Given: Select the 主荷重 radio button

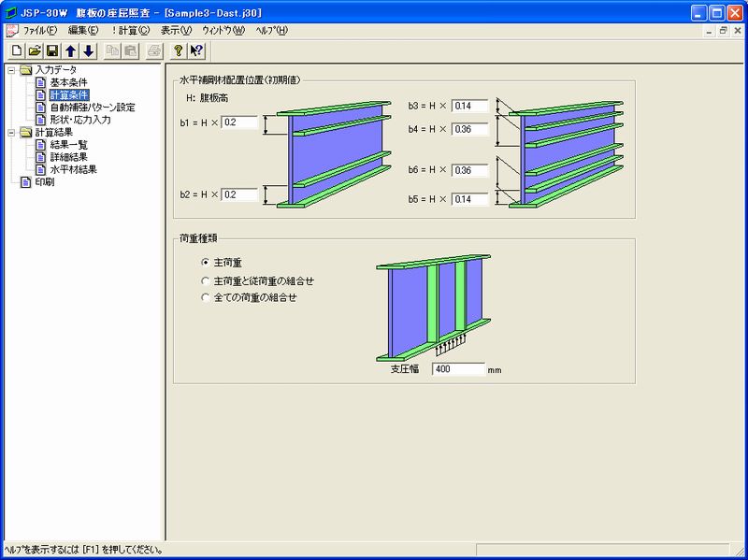Looking at the screenshot, I should (x=206, y=263).
